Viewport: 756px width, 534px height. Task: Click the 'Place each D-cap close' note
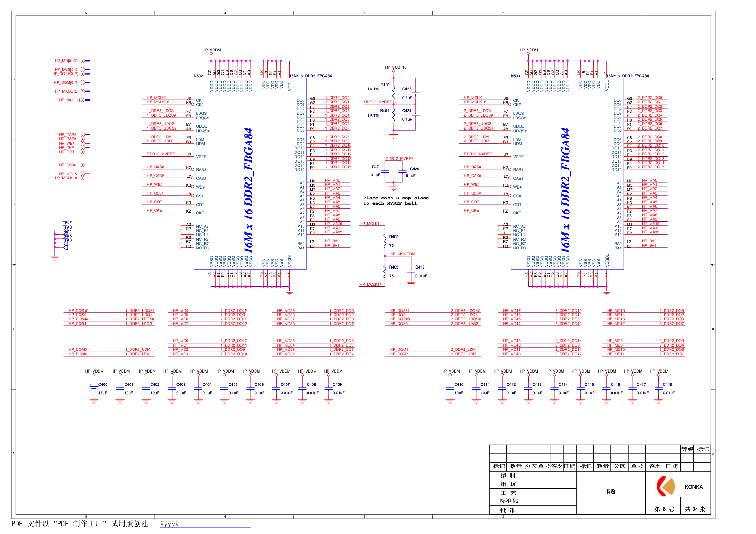396,198
